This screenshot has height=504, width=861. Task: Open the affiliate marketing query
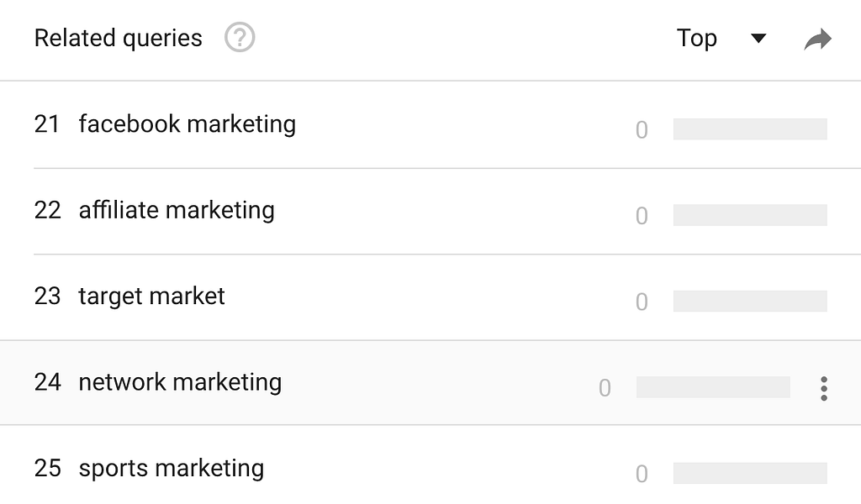coord(177,210)
